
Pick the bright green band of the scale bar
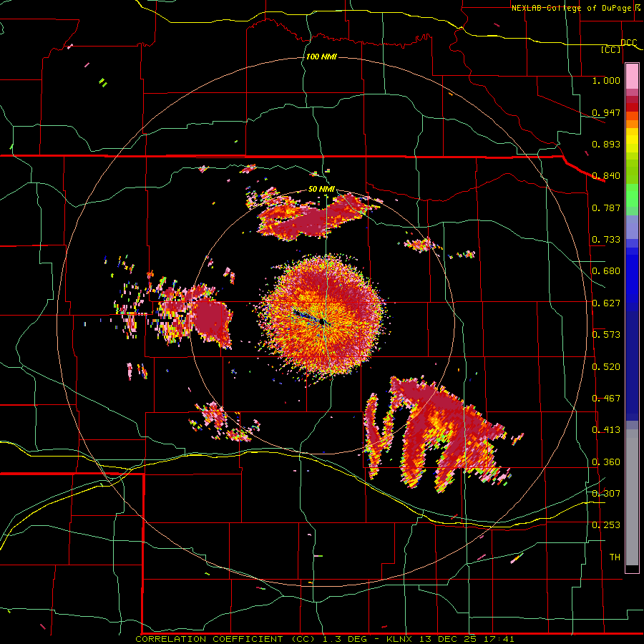coord(632,195)
